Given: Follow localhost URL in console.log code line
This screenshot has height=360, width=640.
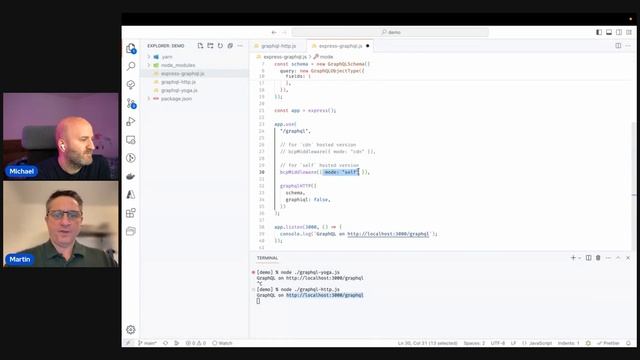Looking at the screenshot, I should coord(388,234).
